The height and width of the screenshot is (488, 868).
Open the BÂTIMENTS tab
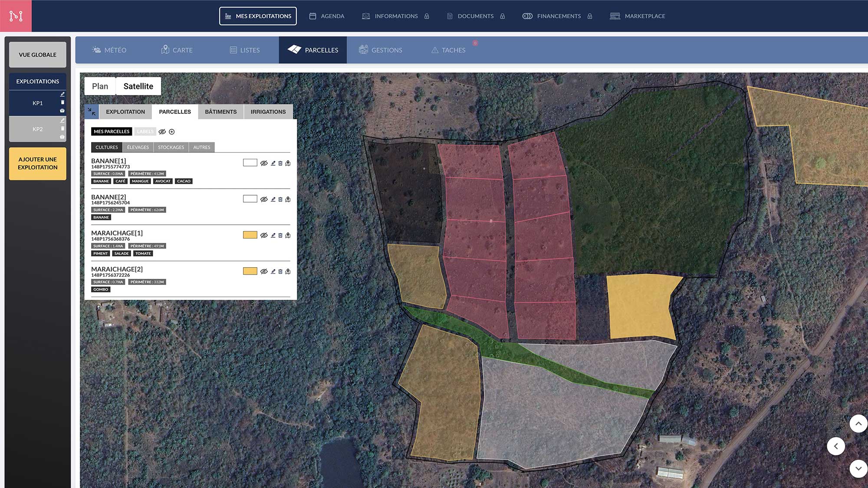pos(220,112)
